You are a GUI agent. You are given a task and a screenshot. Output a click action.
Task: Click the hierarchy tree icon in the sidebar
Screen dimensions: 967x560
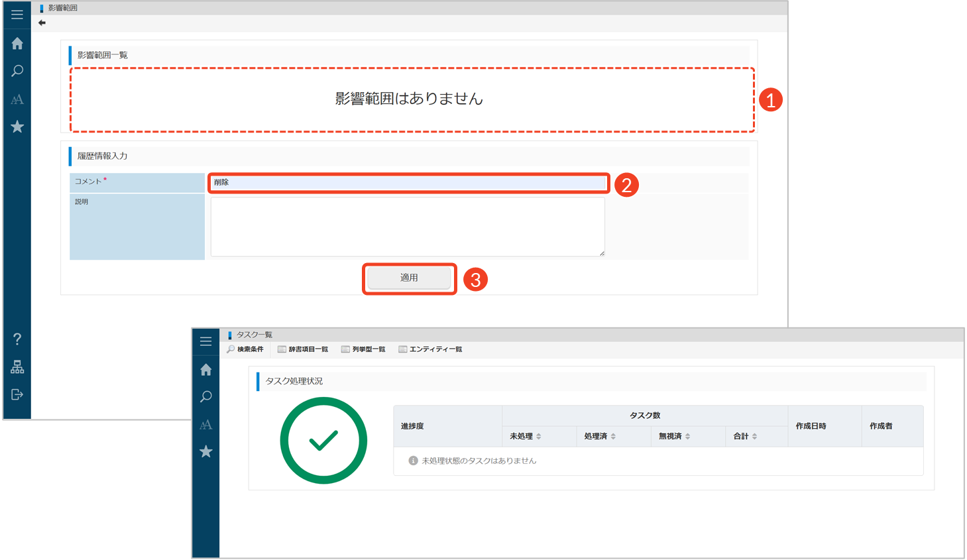[17, 367]
